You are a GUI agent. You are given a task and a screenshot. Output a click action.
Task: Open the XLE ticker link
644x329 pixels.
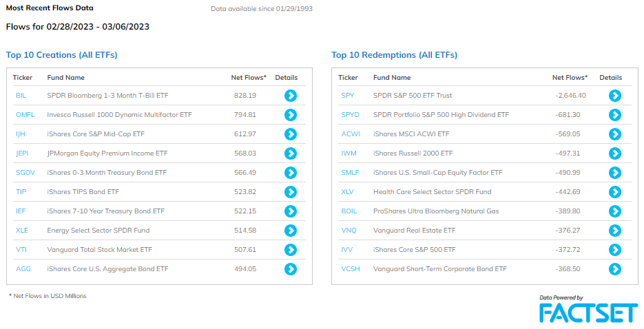click(22, 230)
